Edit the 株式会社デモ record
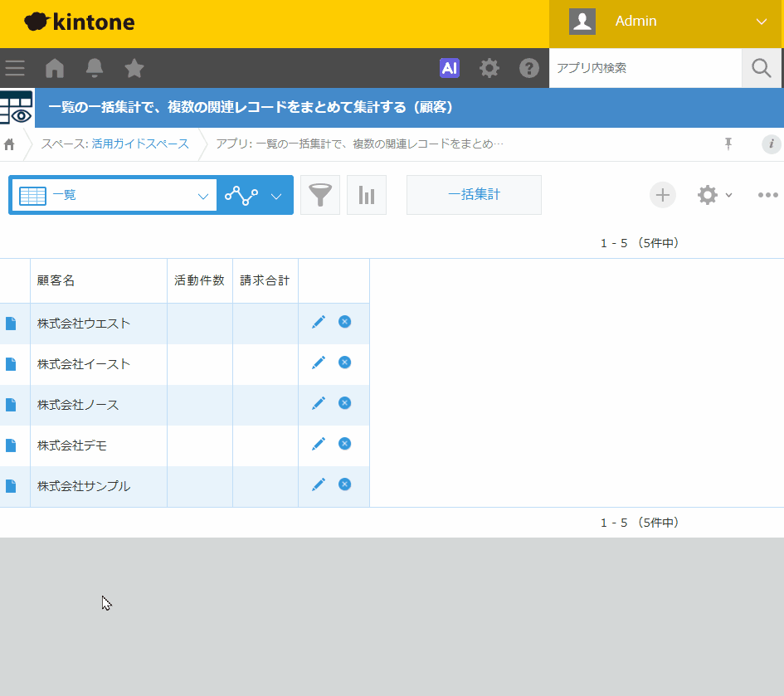784x696 pixels. click(319, 444)
